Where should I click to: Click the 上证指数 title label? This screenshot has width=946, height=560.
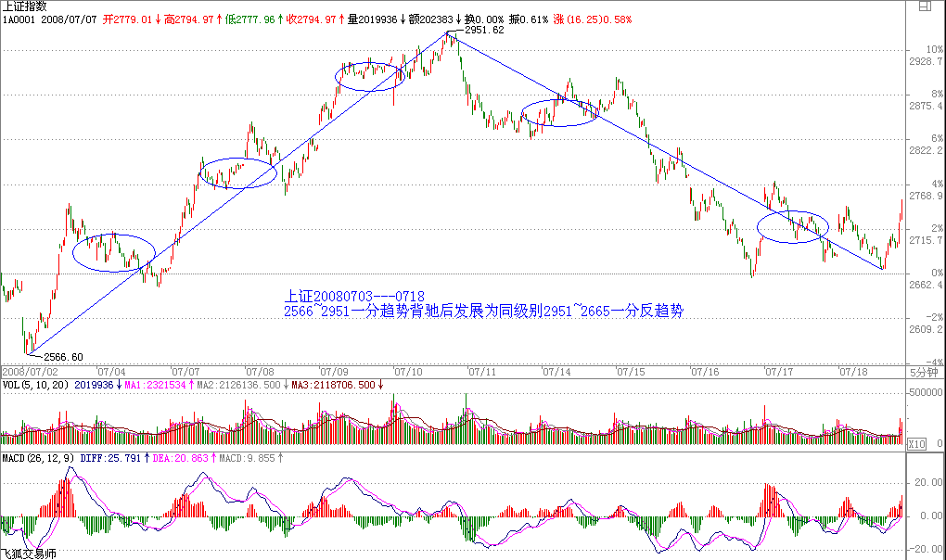click(x=25, y=6)
